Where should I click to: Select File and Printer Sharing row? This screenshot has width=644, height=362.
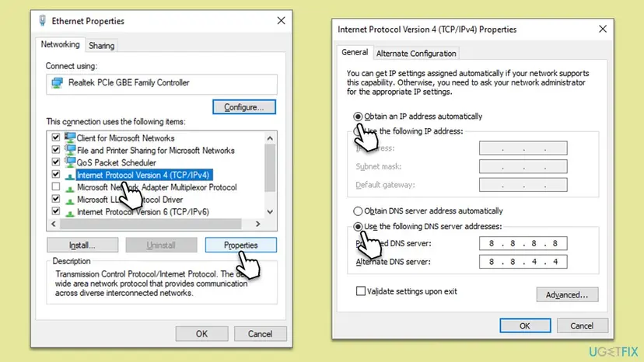tap(156, 150)
